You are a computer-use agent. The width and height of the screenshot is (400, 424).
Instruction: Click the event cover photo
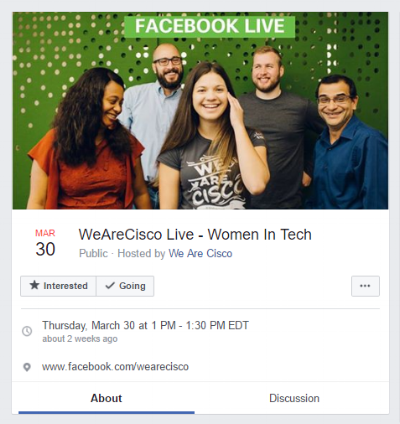(x=200, y=111)
